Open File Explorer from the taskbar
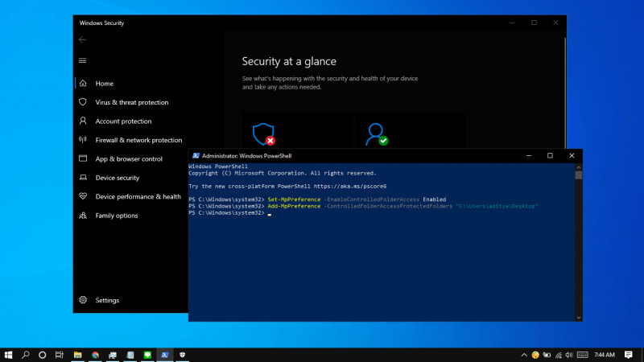The width and height of the screenshot is (644, 362). (77, 355)
